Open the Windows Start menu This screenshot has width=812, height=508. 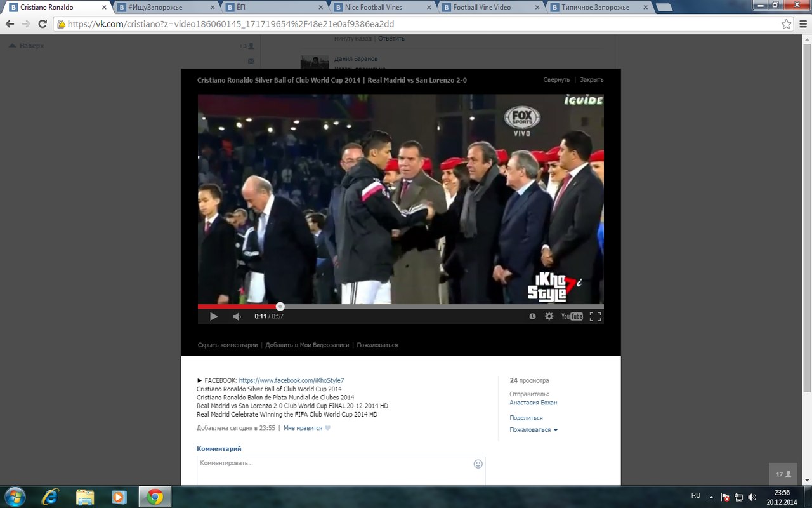[14, 497]
